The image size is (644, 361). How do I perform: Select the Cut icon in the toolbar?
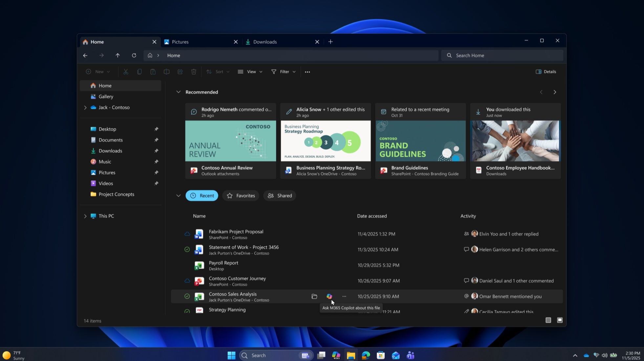pyautogui.click(x=126, y=71)
